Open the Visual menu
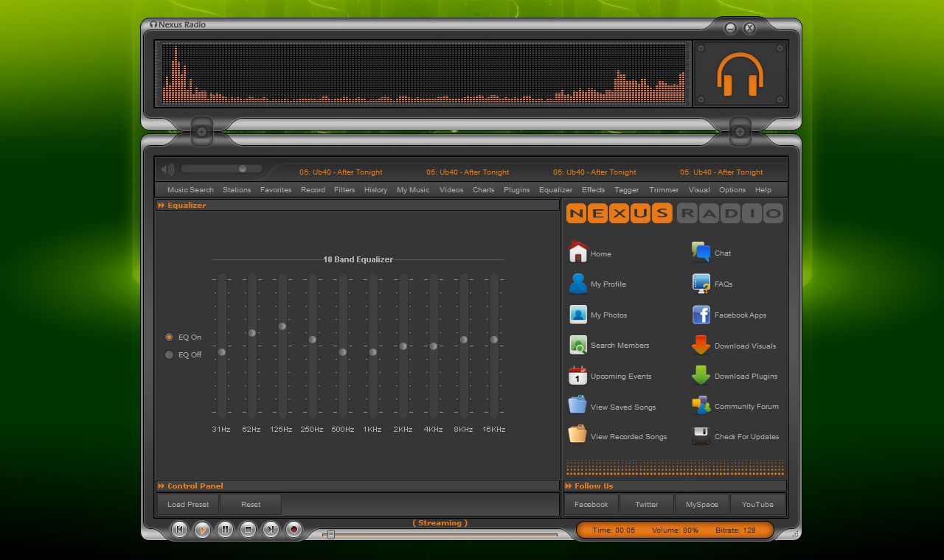 click(699, 190)
